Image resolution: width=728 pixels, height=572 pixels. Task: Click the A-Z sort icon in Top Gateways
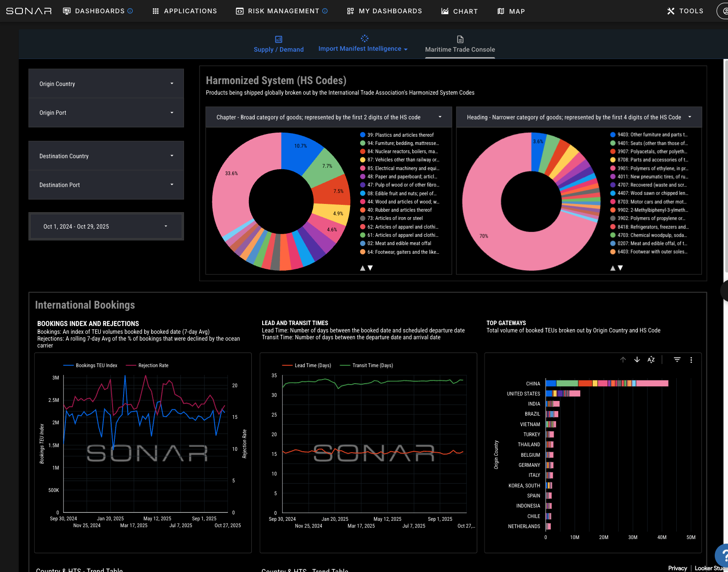[651, 360]
